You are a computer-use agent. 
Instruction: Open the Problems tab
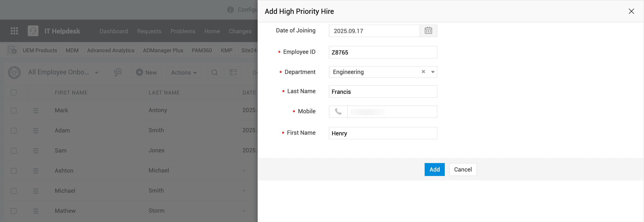tap(183, 31)
